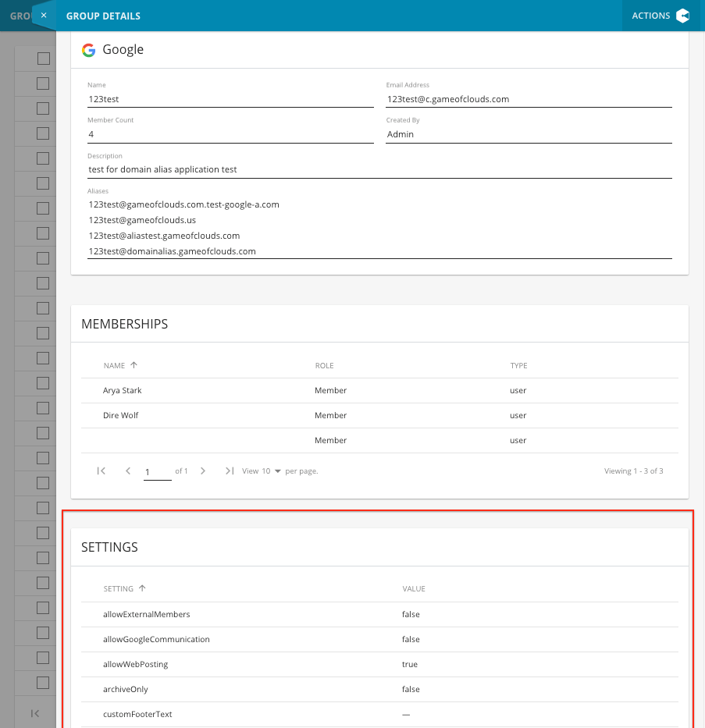705x728 pixels.
Task: Click the memberships page number field
Action: coord(158,472)
